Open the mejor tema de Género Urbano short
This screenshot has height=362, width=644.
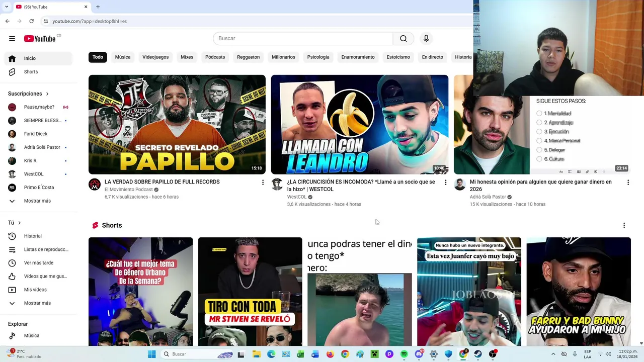pos(140,292)
